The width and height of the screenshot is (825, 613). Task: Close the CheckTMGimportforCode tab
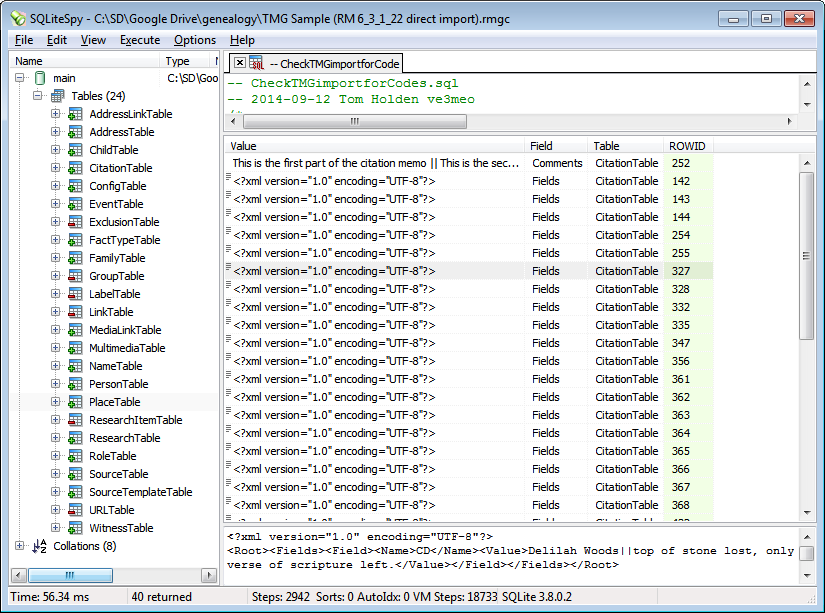[x=239, y=63]
